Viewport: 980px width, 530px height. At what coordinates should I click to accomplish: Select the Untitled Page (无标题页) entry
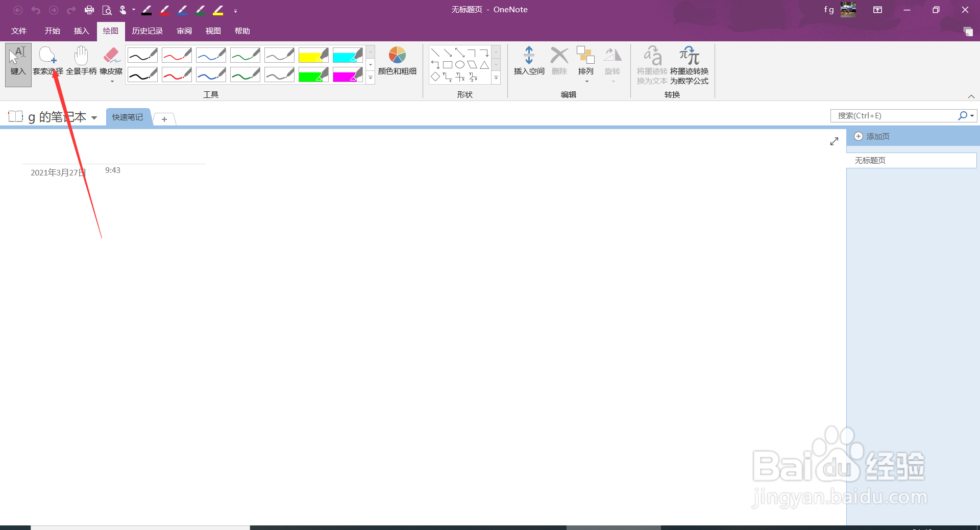(911, 160)
